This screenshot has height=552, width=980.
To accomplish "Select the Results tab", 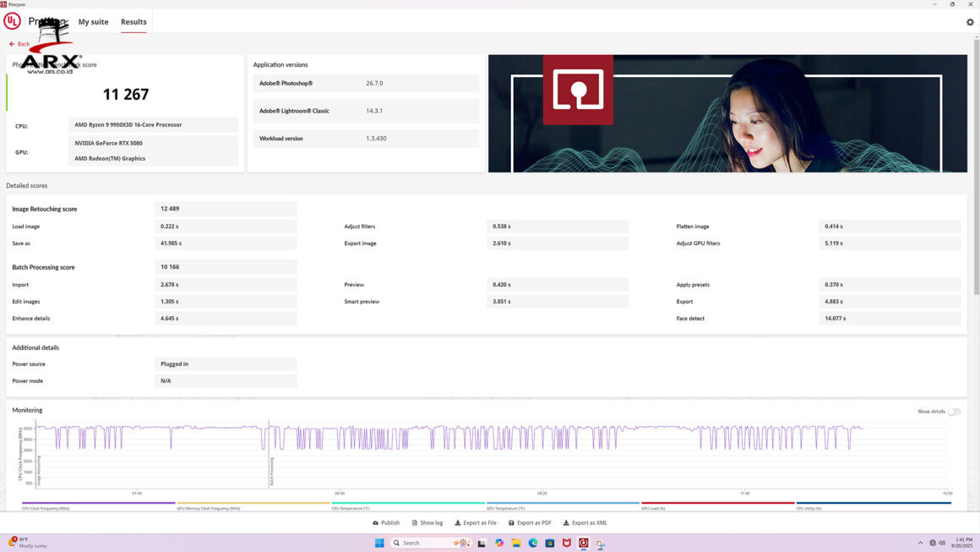I will [x=133, y=22].
